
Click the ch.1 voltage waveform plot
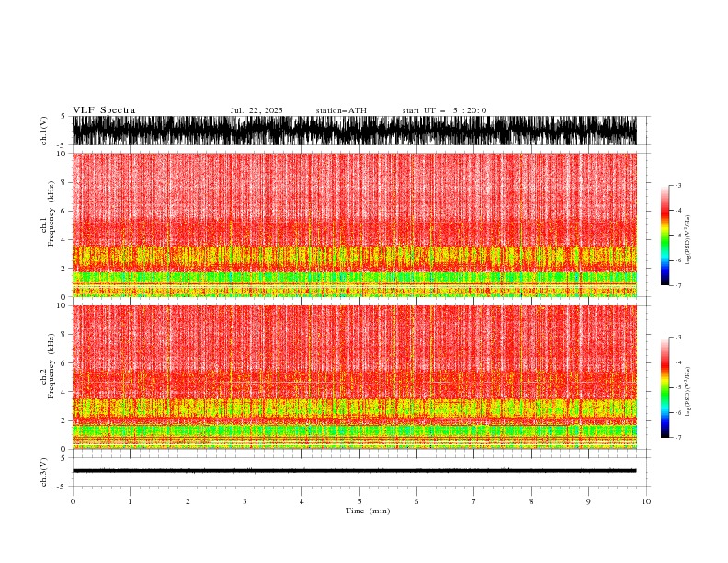pos(355,131)
